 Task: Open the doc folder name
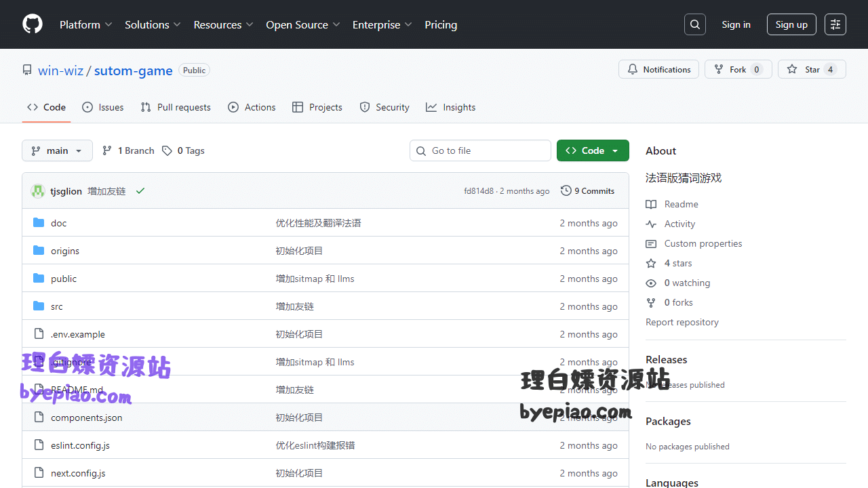[59, 223]
